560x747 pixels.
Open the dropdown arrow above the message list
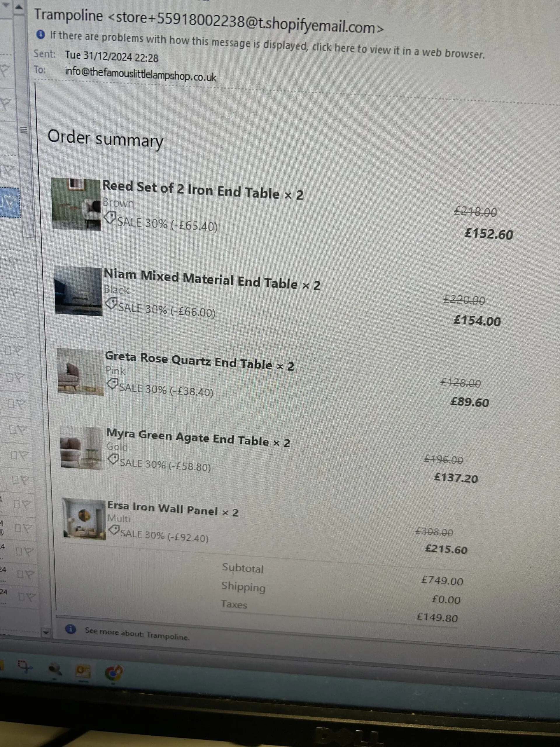tap(6, 4)
